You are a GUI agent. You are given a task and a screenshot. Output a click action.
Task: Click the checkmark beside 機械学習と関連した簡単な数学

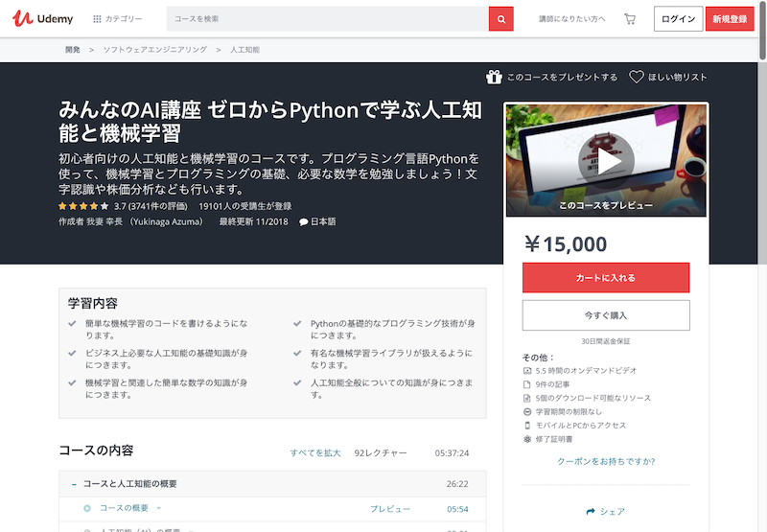tap(73, 382)
